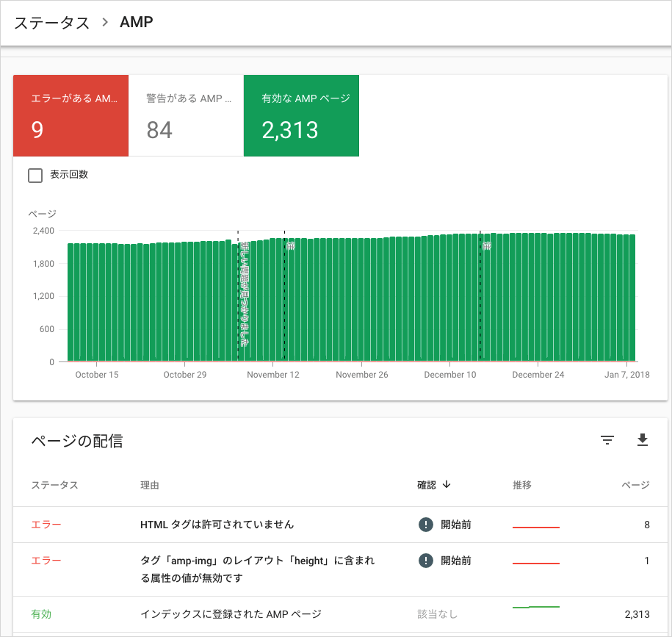Click warning icon in HTML タグ error row
This screenshot has width=672, height=637.
pos(425,525)
